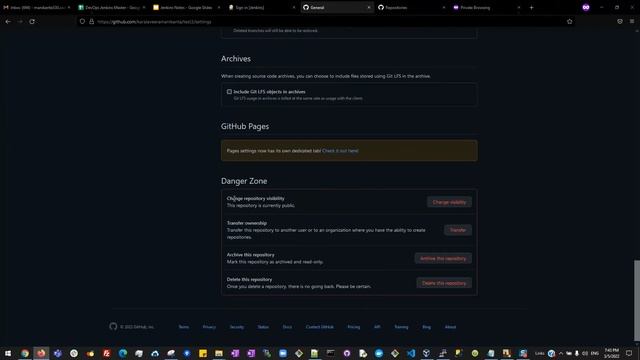Click the padlock site info icon
Viewport: 640px width, 360px height.
[x=91, y=22]
